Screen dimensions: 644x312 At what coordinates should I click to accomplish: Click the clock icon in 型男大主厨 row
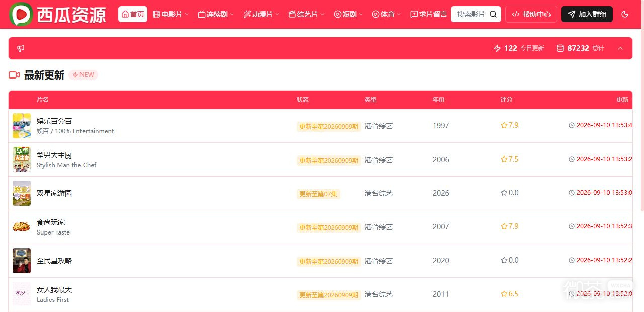pos(572,159)
